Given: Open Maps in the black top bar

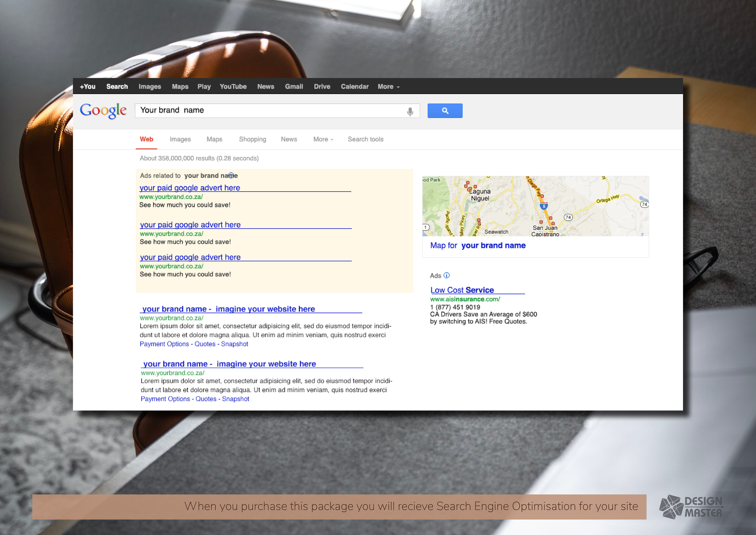Looking at the screenshot, I should [x=180, y=87].
